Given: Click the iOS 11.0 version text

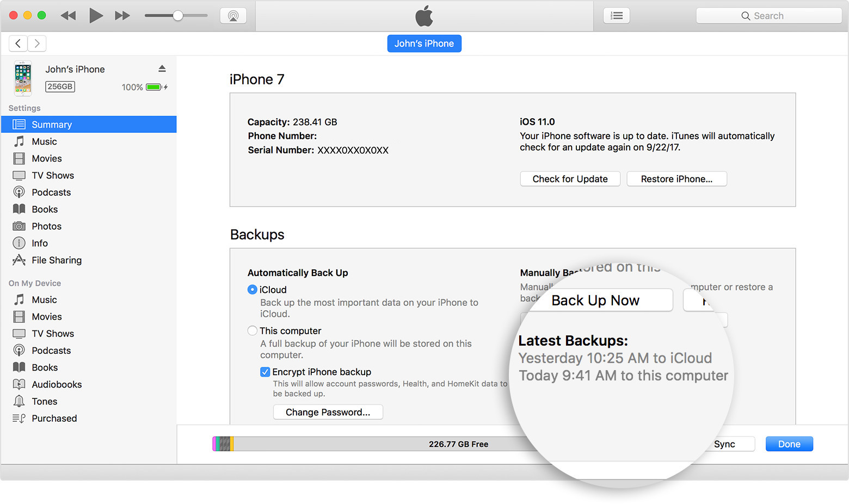Looking at the screenshot, I should 537,122.
